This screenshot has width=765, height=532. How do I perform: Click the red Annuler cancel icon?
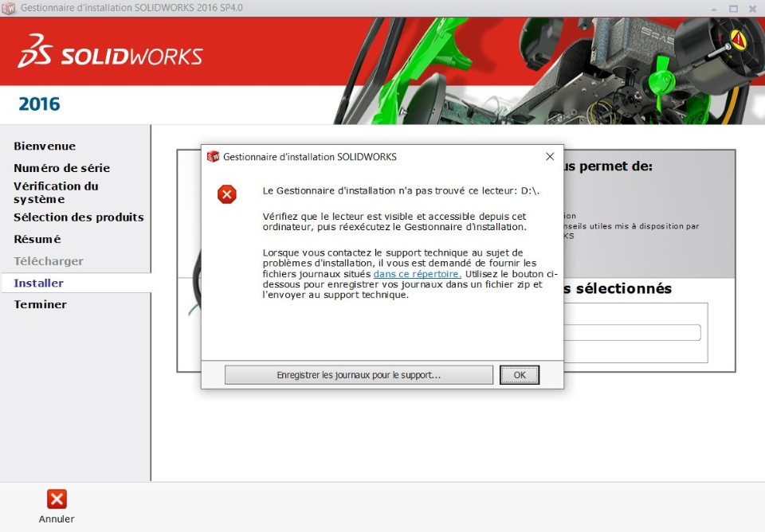pyautogui.click(x=57, y=499)
